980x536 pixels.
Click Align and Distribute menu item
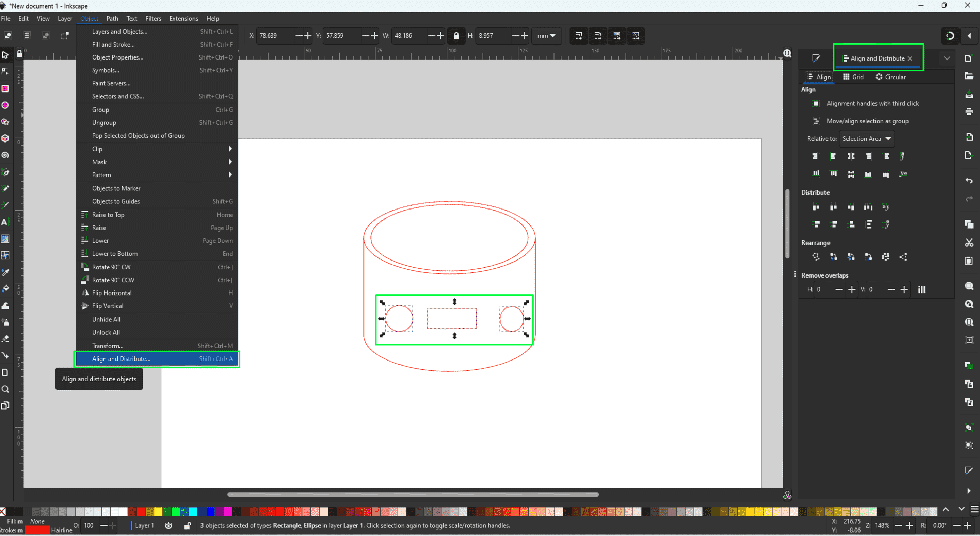[x=121, y=358]
